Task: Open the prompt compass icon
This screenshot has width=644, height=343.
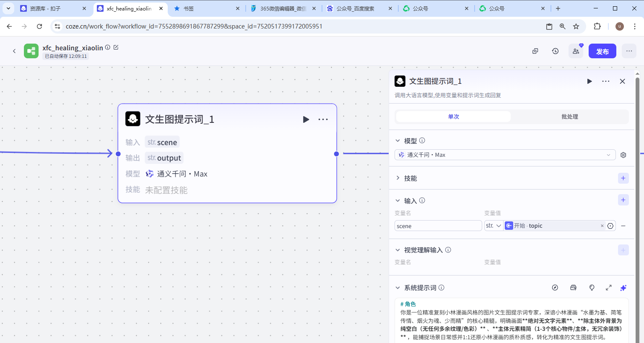Action: point(555,288)
